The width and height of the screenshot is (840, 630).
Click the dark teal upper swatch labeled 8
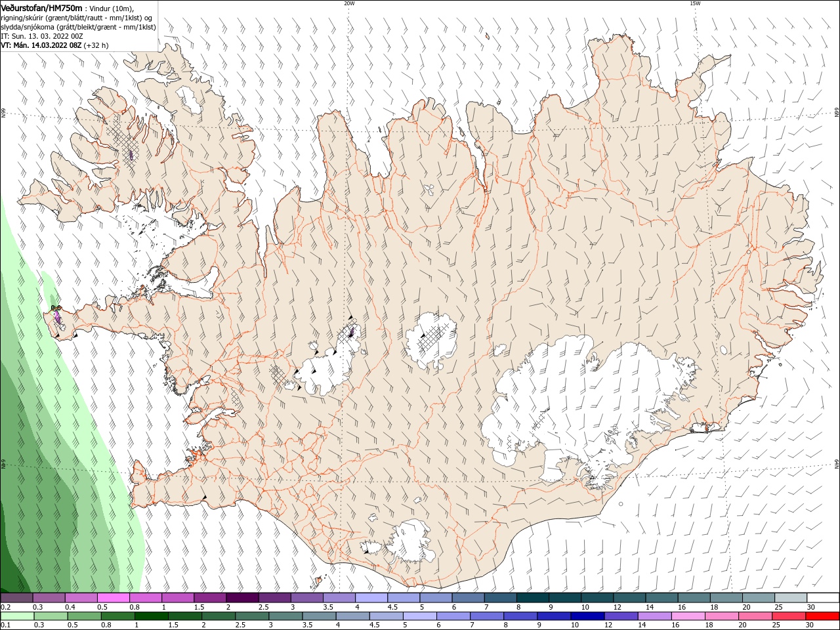[x=532, y=598]
